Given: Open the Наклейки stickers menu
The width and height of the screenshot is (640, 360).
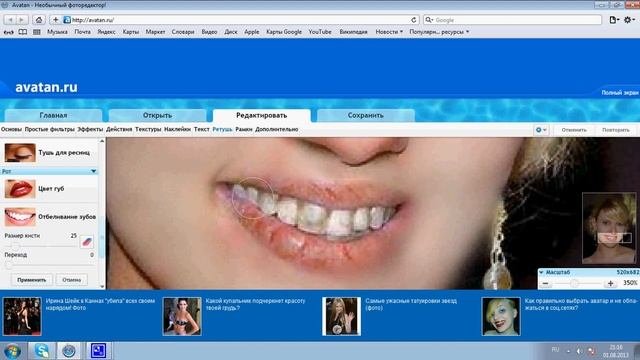Looking at the screenshot, I should click(x=178, y=129).
